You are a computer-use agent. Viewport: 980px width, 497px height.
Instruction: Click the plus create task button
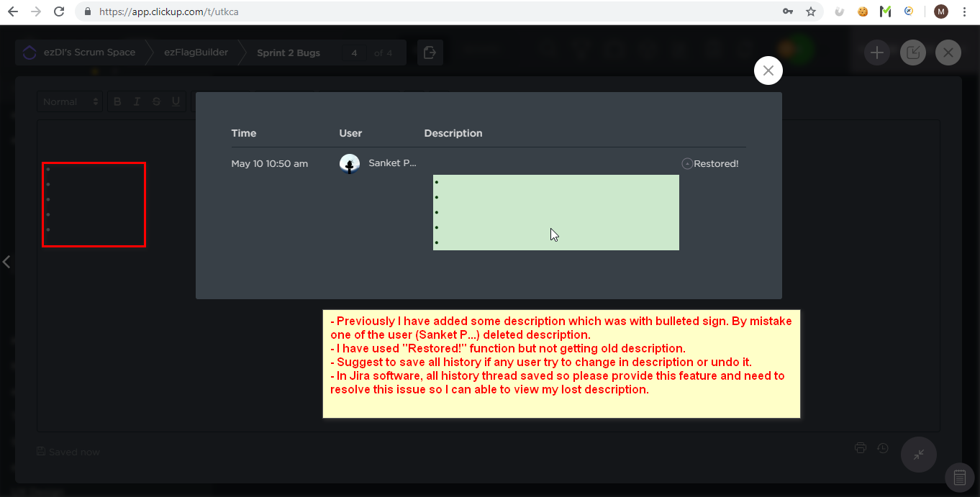point(876,53)
